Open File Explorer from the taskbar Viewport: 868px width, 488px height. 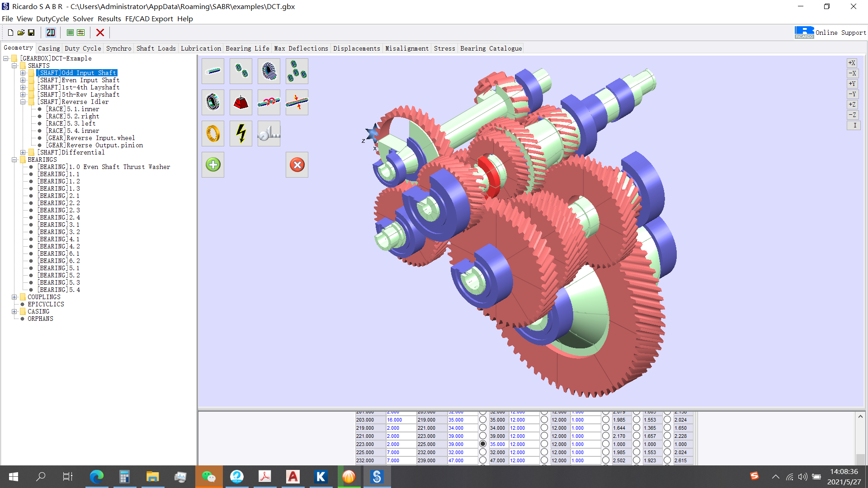click(x=152, y=477)
